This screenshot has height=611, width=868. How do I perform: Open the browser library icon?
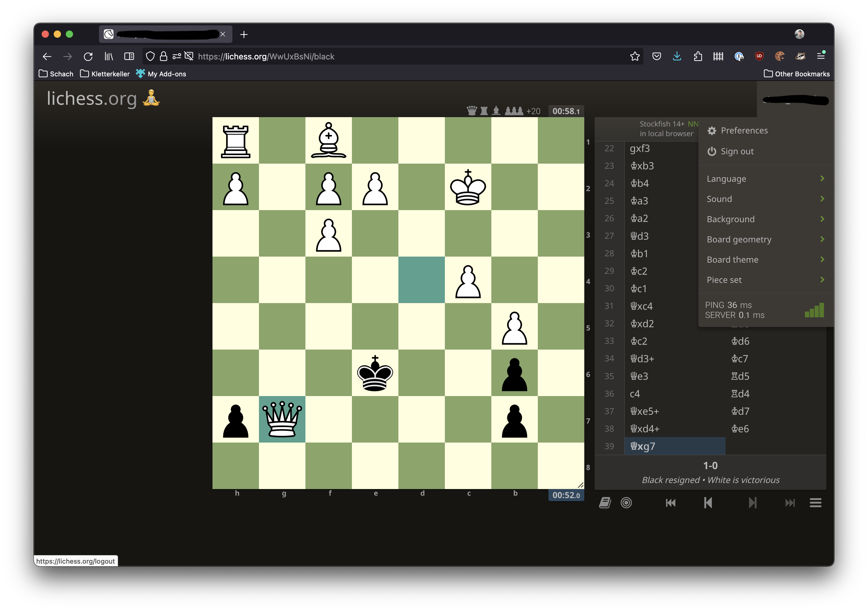coord(109,57)
